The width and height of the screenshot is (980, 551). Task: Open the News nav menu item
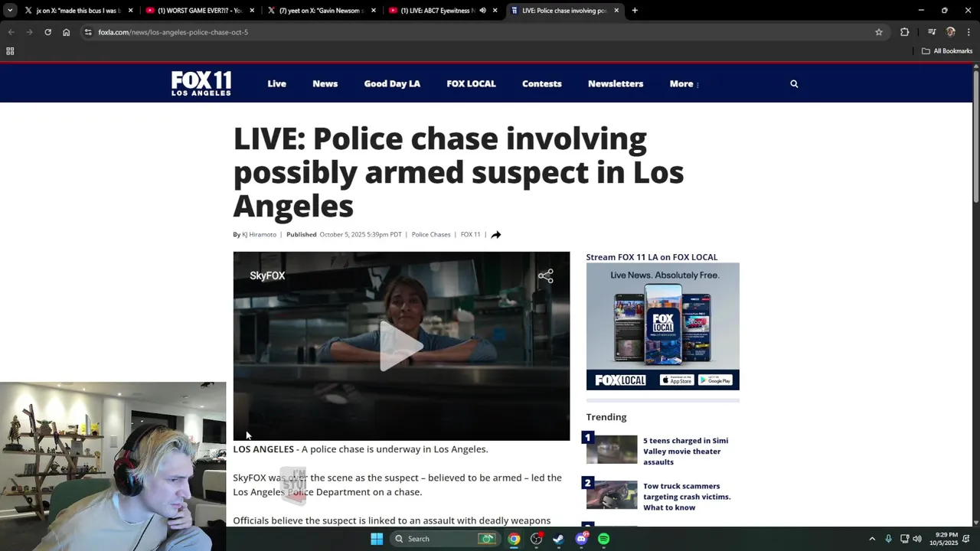coord(325,84)
